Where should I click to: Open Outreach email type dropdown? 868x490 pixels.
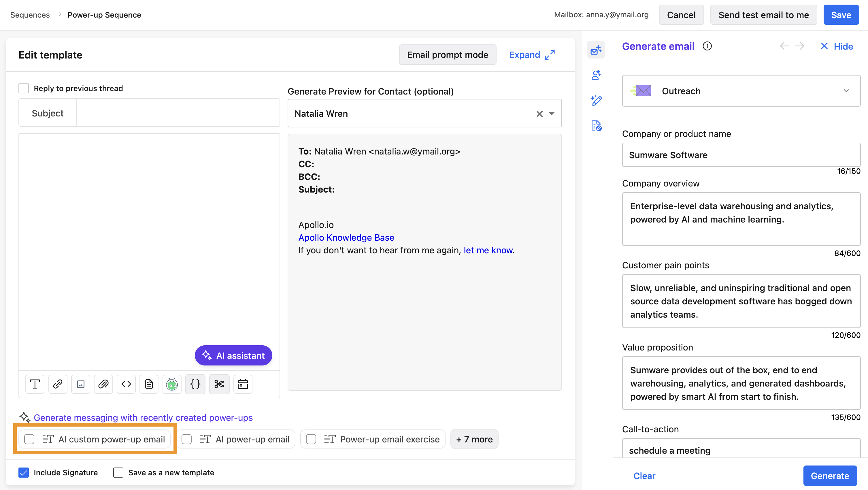click(741, 91)
